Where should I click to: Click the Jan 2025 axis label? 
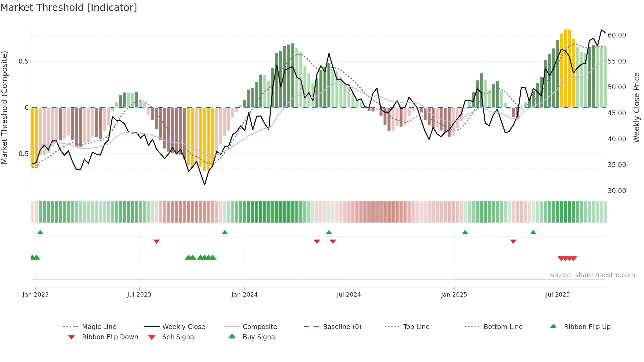(x=454, y=295)
